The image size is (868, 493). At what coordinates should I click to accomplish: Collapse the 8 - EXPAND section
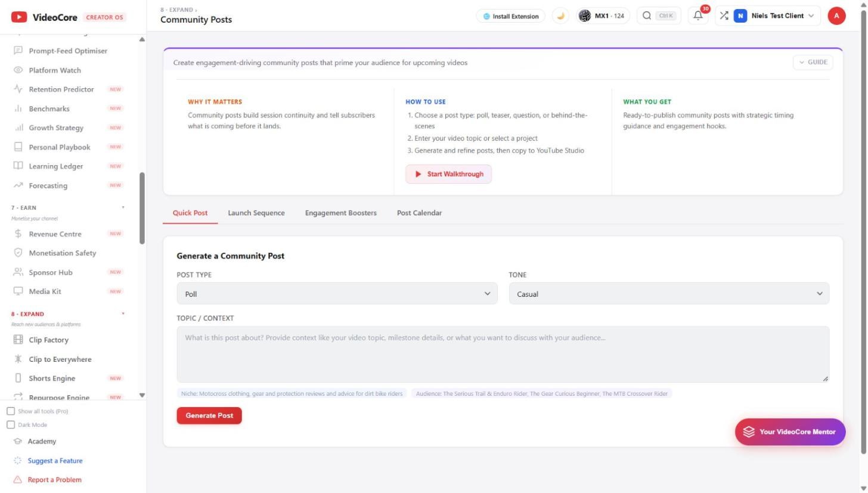tap(123, 314)
